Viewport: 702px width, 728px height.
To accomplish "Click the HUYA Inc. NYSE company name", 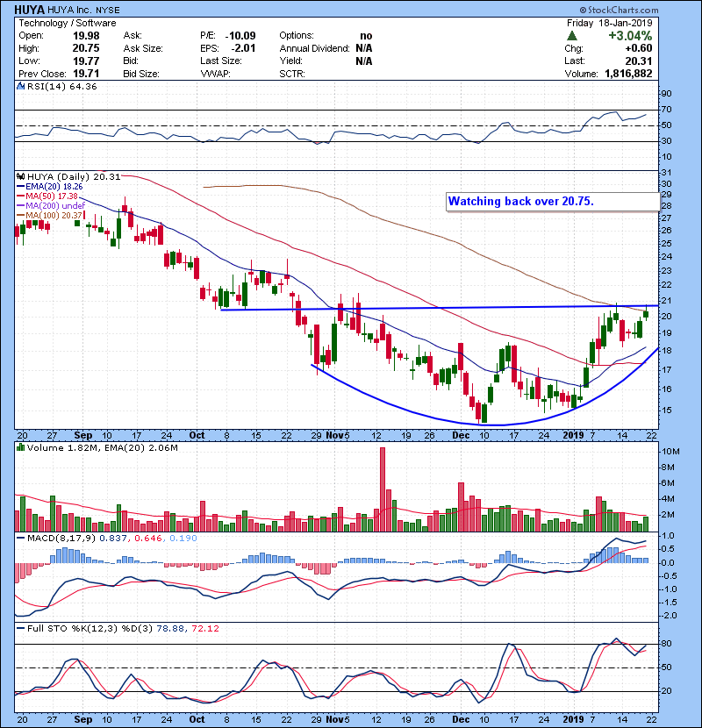I will 83,10.
